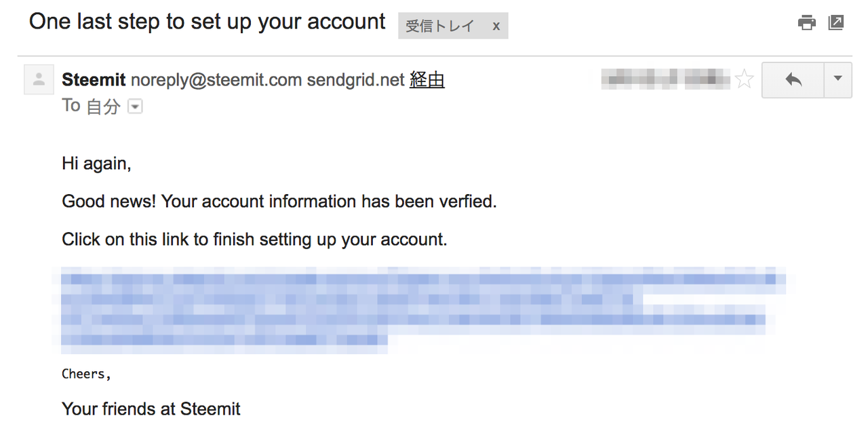Click the 'Cheers,' line

[x=86, y=374]
